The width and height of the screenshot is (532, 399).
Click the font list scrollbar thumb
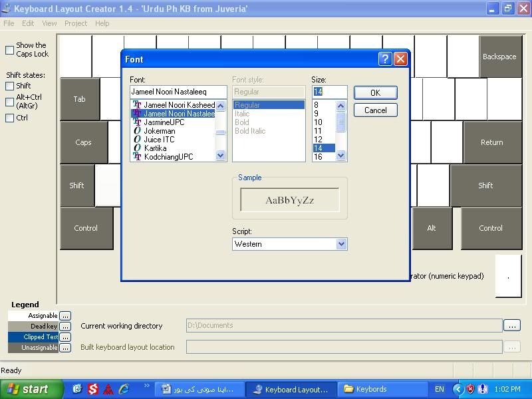coord(221,132)
